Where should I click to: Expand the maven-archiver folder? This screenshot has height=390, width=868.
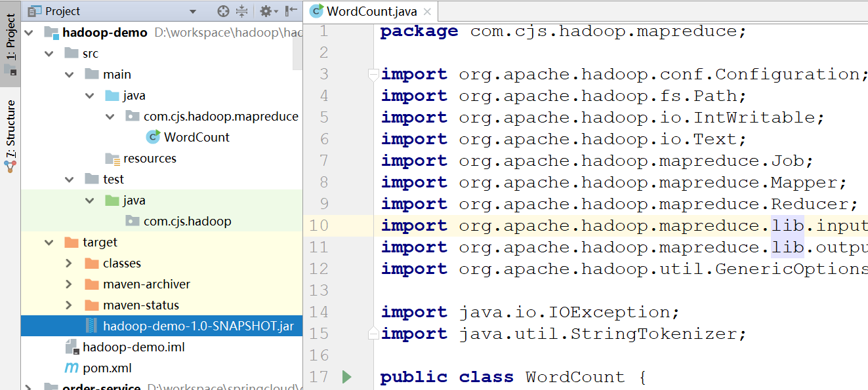tap(70, 284)
